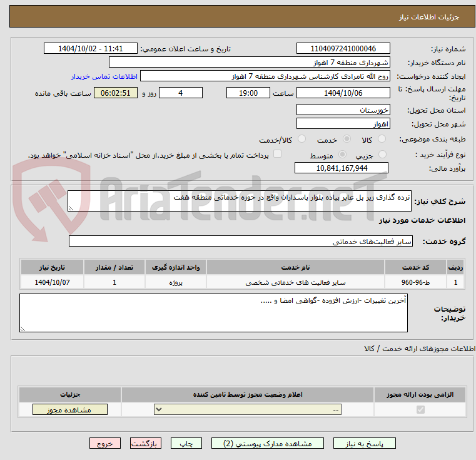Click the page title جزئیات اطلاعات نیاز
Image resolution: width=476 pixels, height=460 pixels.
click(x=429, y=17)
